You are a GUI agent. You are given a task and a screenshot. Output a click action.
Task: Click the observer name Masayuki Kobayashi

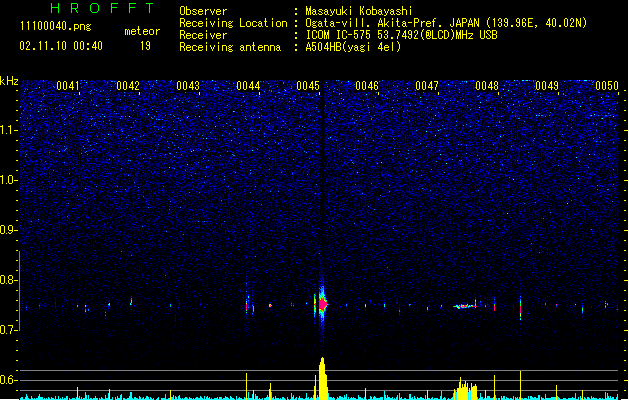(359, 11)
